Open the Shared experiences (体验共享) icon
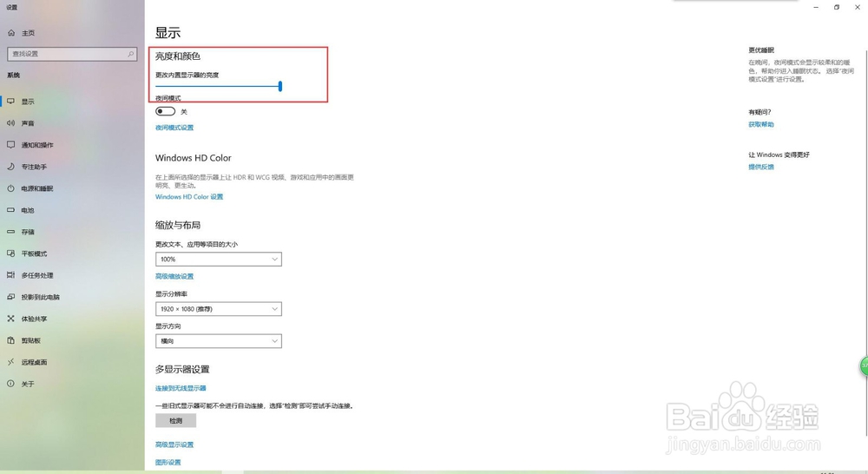The height and width of the screenshot is (474, 868). [11, 319]
